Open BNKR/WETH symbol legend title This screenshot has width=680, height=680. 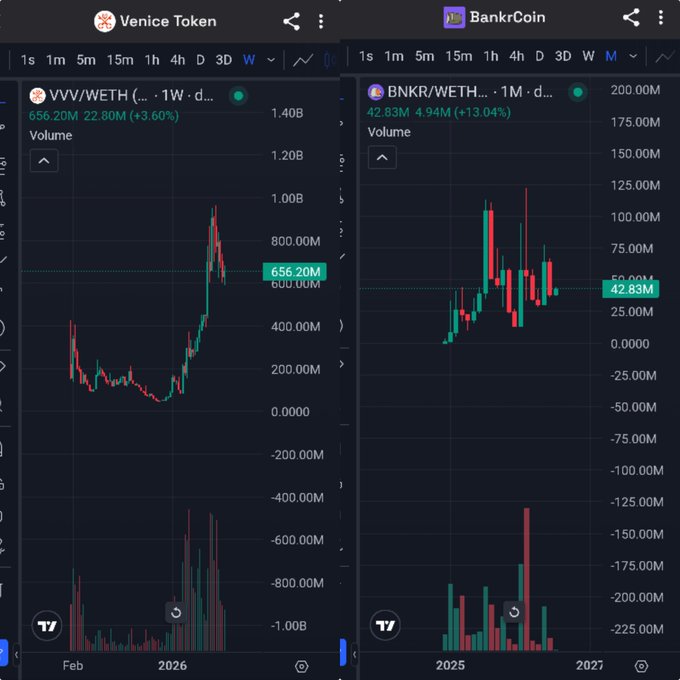(x=470, y=92)
